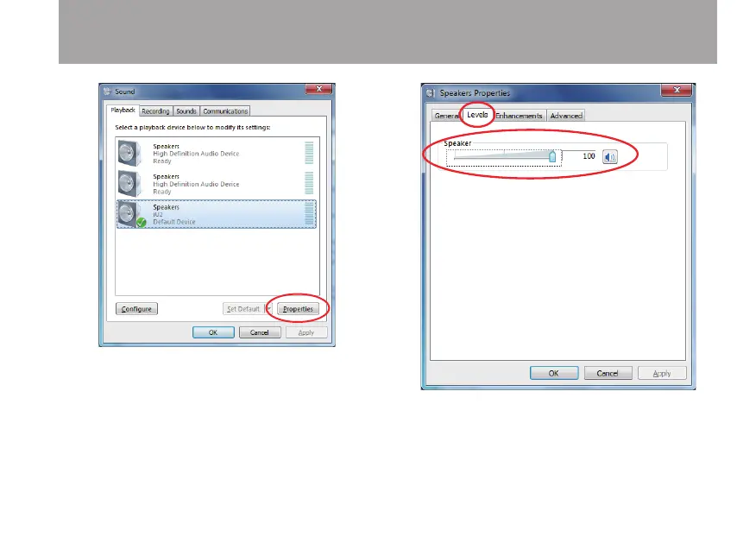The height and width of the screenshot is (543, 756).
Task: Open the Enhancements tab
Action: pos(519,116)
